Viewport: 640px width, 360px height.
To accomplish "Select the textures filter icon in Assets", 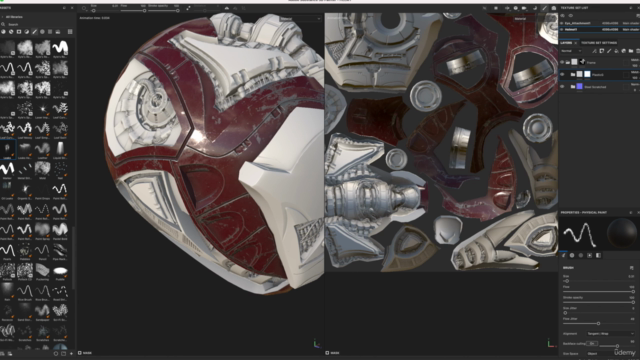I will coord(50,31).
